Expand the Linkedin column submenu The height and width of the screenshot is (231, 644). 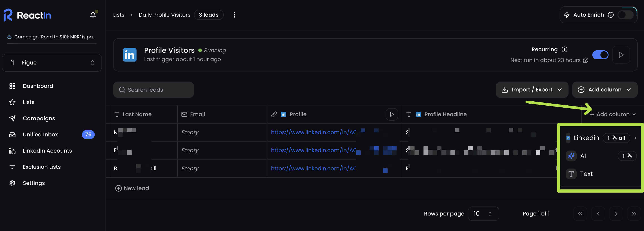pyautogui.click(x=601, y=138)
